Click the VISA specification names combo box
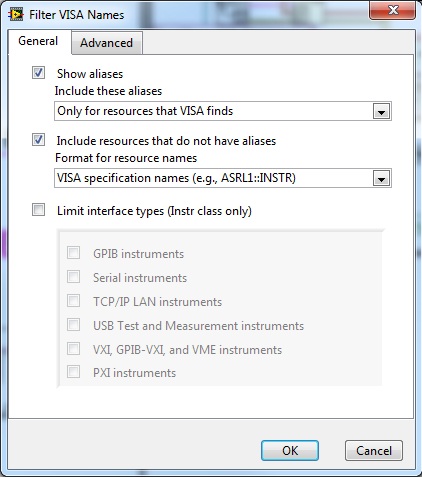This screenshot has height=478, width=422. coord(223,178)
